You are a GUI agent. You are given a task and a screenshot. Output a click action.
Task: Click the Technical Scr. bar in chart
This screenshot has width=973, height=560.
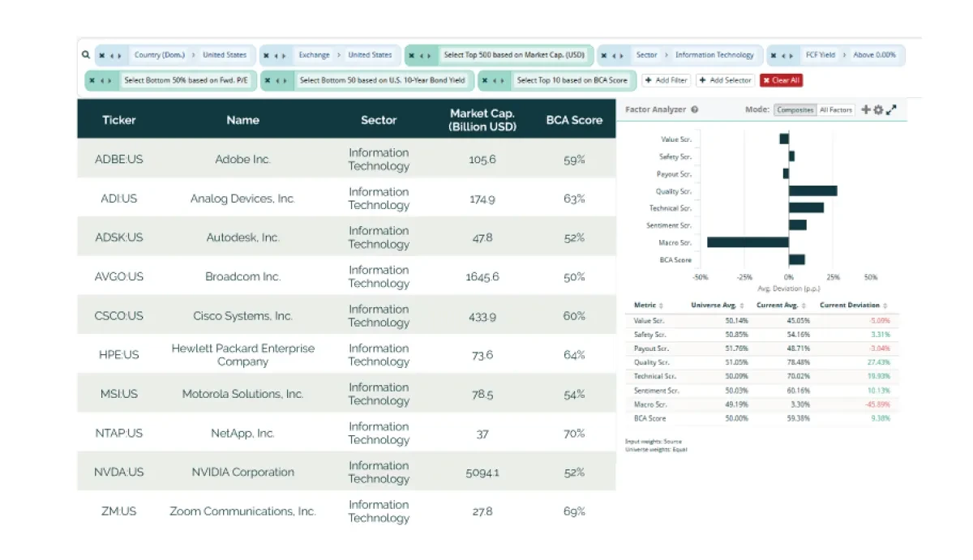[806, 207]
